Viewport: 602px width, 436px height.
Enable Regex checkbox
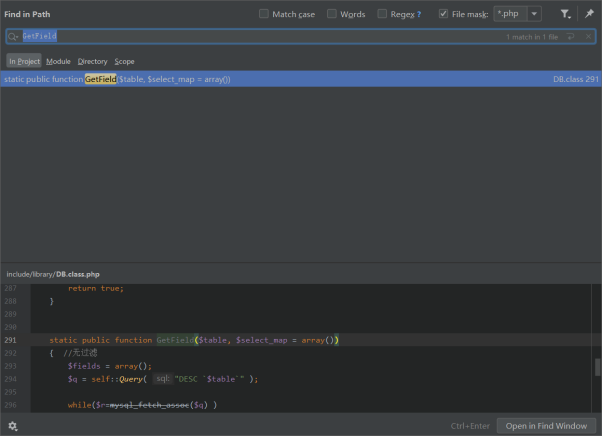point(383,14)
